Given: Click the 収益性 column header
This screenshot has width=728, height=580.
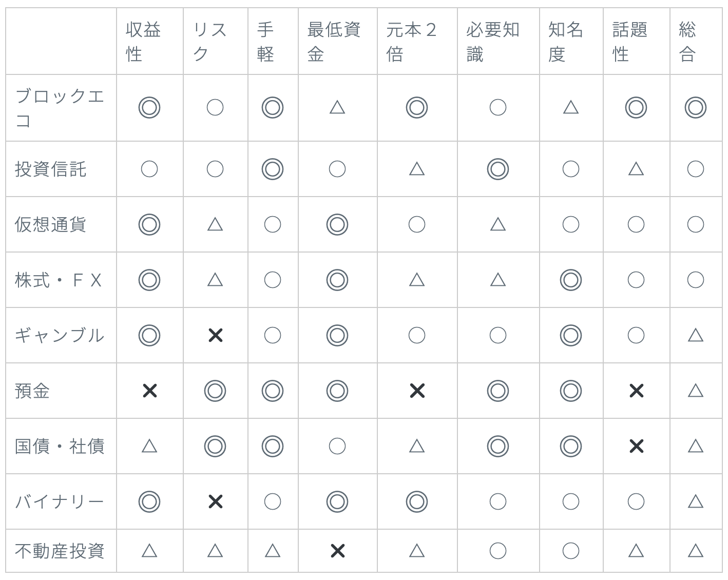Looking at the screenshot, I should 143,42.
